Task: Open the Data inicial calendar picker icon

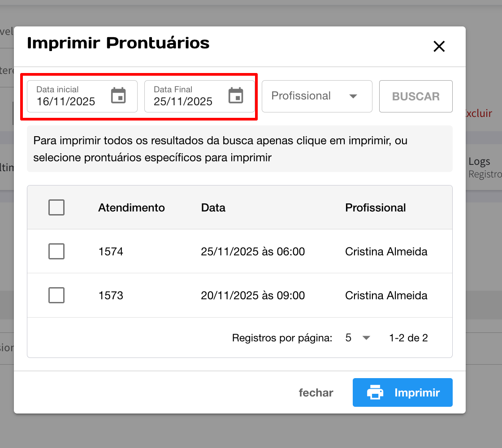Action: tap(118, 96)
